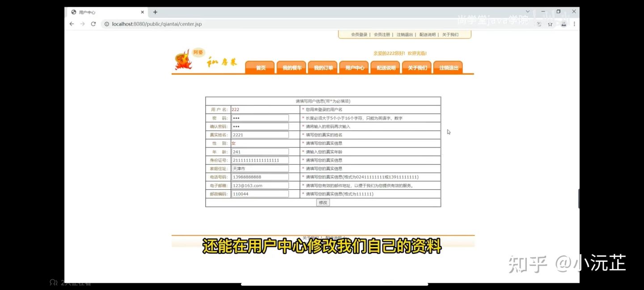This screenshot has height=290, width=644.
Task: Focus the 电子邮箱 field
Action: pos(260,186)
